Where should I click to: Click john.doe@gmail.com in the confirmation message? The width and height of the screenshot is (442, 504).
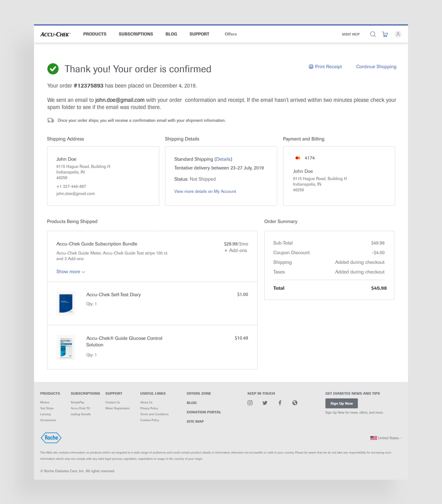tap(120, 100)
